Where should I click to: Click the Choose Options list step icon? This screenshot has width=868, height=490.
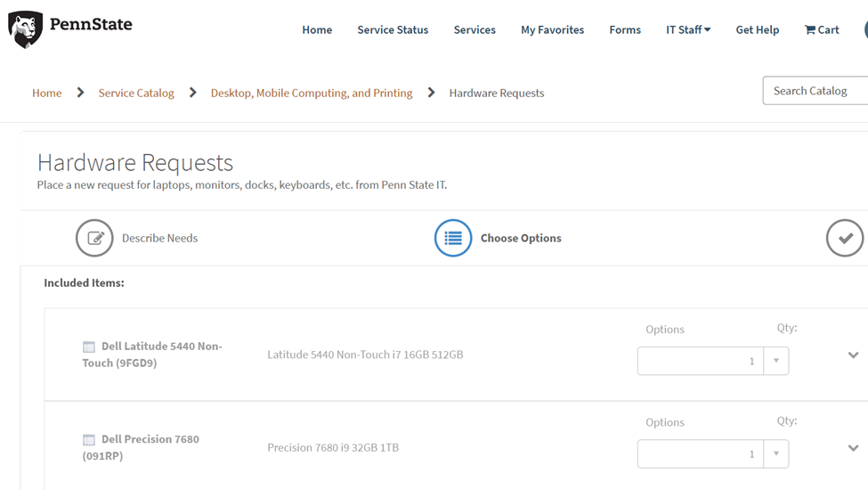tap(453, 238)
